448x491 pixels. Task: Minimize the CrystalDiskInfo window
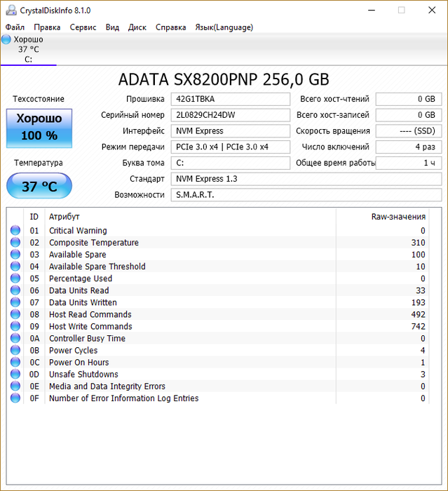click(372, 11)
